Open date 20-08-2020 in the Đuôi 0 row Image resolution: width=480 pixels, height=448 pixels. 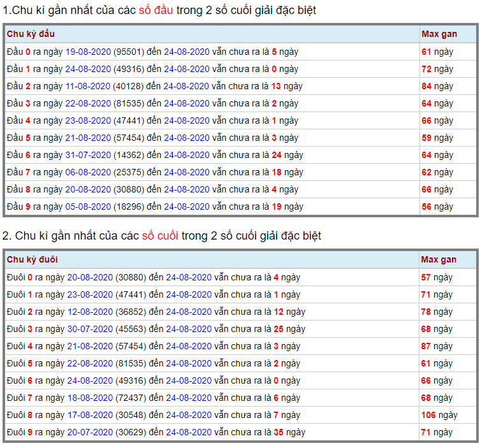[90, 277]
